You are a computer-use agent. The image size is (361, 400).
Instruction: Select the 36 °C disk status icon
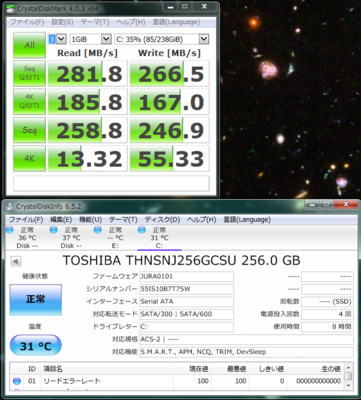pyautogui.click(x=10, y=230)
